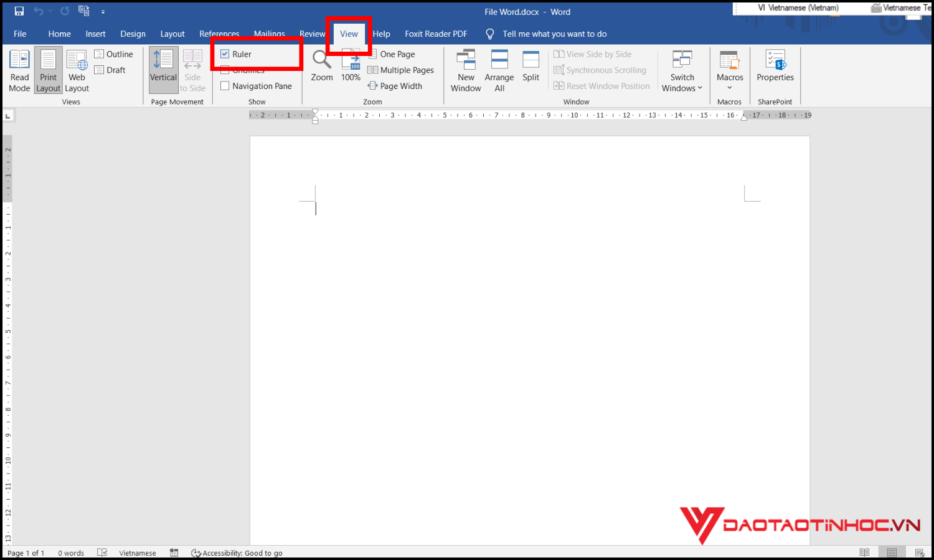Image resolution: width=934 pixels, height=560 pixels.
Task: Select the Web Layout view icon
Action: (x=77, y=70)
